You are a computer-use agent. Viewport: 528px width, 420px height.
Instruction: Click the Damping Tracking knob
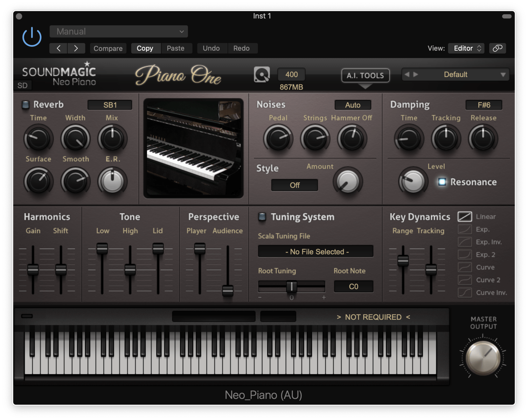coord(446,139)
